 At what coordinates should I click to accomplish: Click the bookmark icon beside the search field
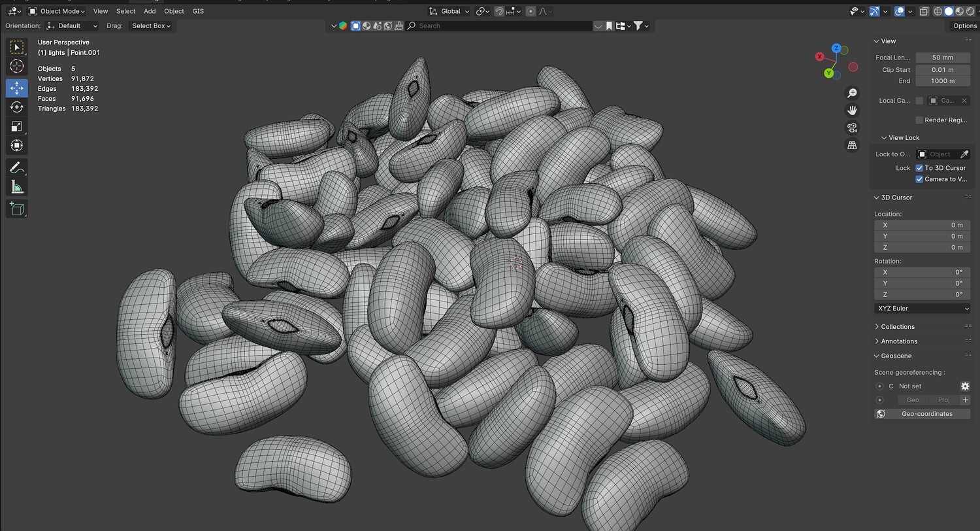[x=609, y=26]
